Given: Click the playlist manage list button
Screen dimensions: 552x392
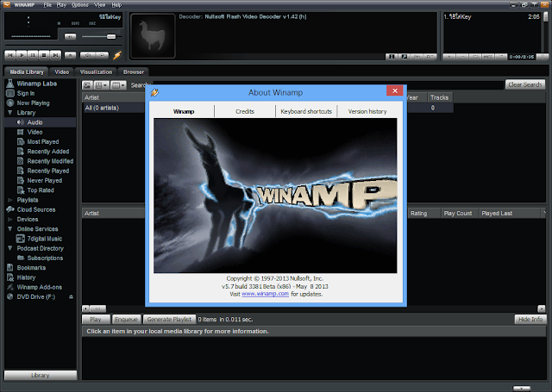Looking at the screenshot, I should click(x=501, y=57).
